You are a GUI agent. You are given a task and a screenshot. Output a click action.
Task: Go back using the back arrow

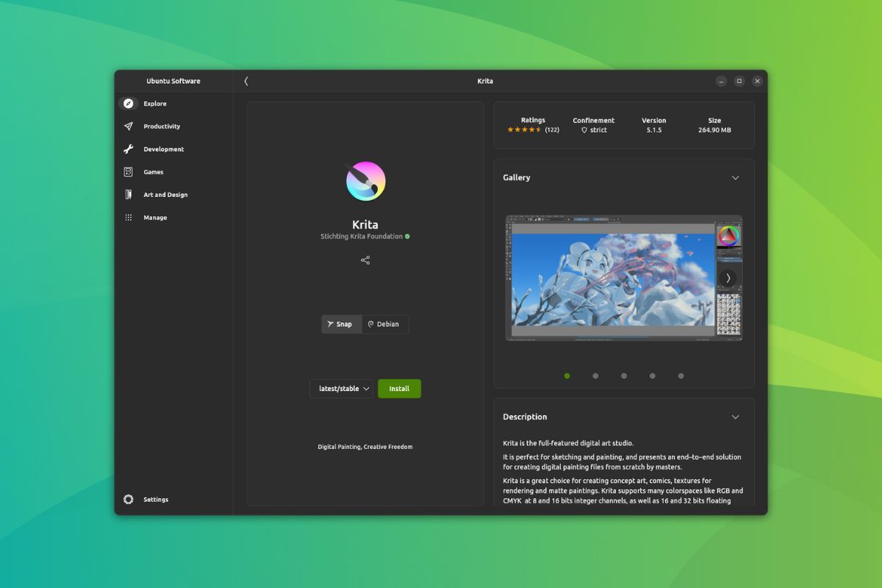pyautogui.click(x=246, y=81)
